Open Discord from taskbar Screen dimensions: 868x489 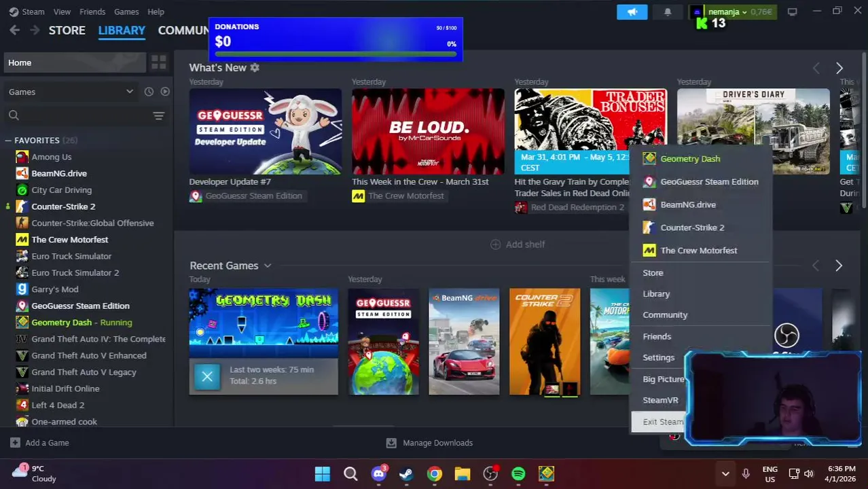[379, 473]
